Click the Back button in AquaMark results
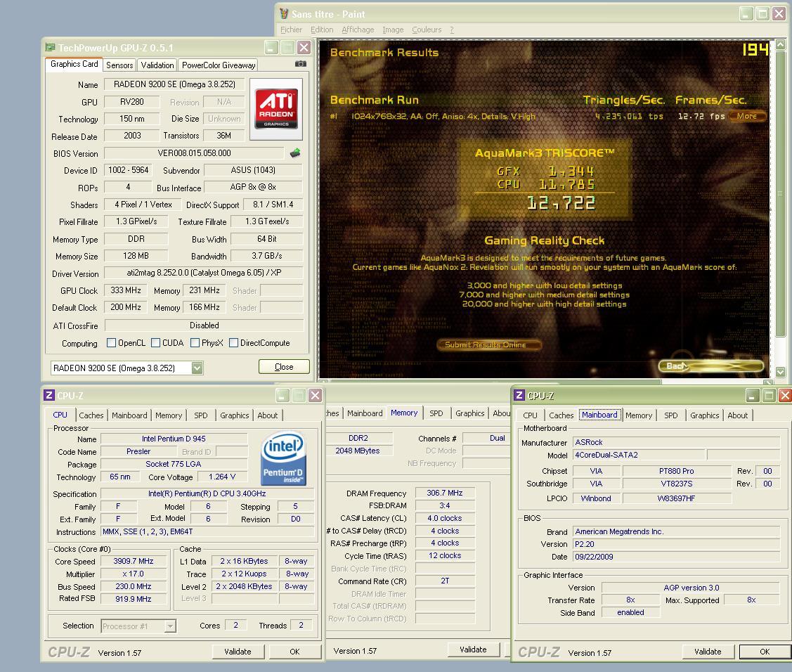The height and width of the screenshot is (672, 792). pyautogui.click(x=711, y=366)
